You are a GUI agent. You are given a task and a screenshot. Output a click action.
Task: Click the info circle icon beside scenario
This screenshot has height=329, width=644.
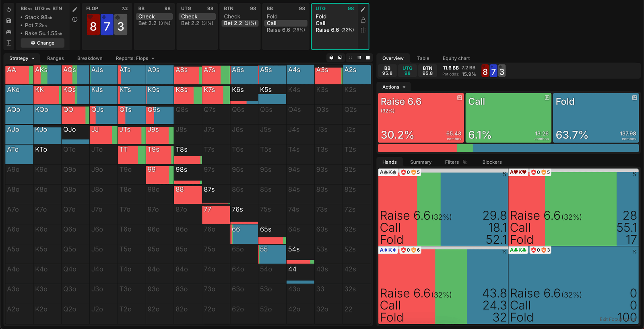tap(75, 19)
